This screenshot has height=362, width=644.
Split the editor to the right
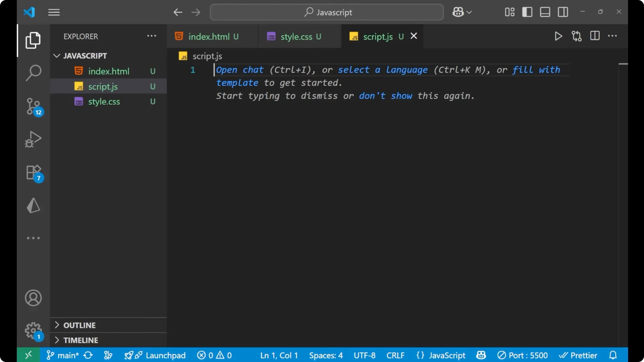pyautogui.click(x=595, y=36)
